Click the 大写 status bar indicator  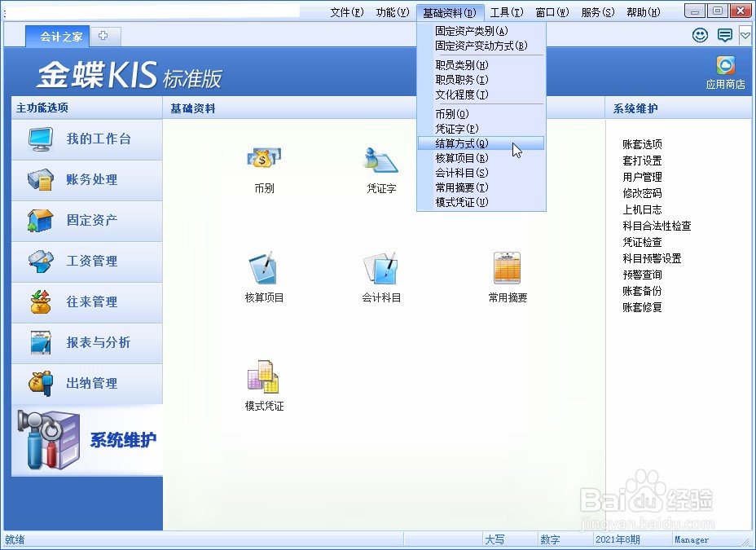coord(494,539)
